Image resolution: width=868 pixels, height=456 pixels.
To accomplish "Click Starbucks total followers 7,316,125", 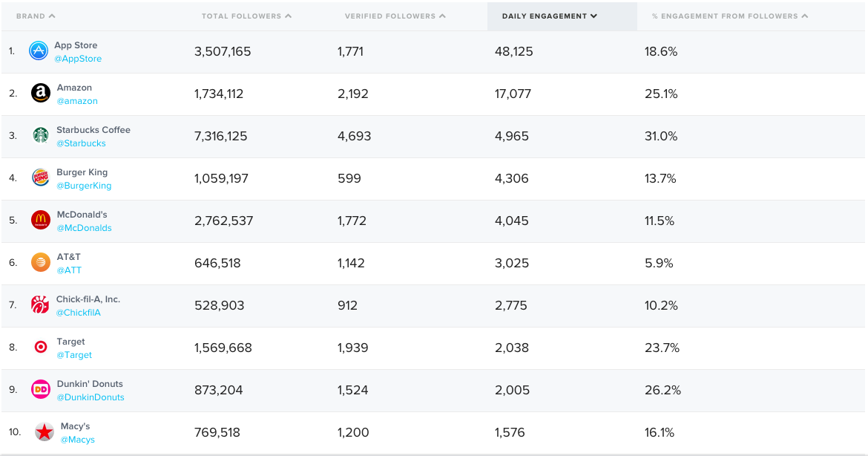I will coord(221,136).
